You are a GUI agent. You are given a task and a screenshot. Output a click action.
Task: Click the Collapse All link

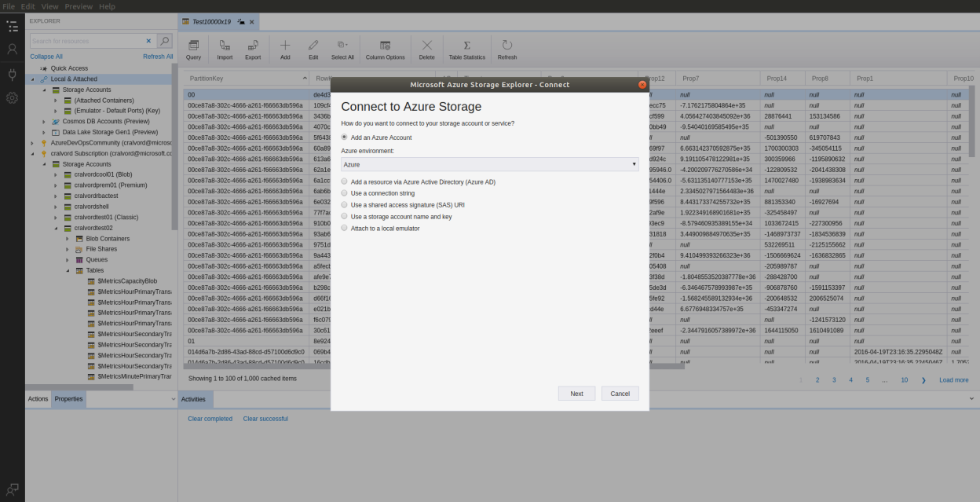46,57
